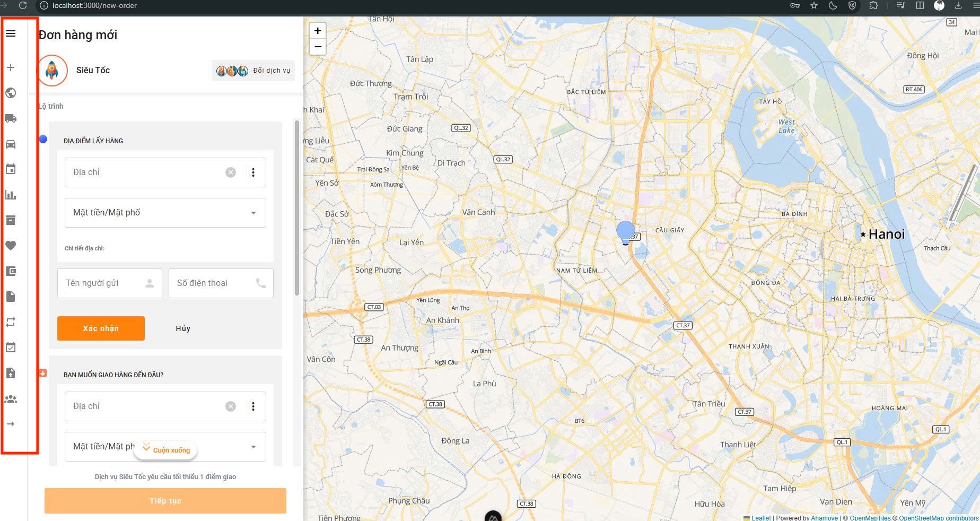This screenshot has width=980, height=521.
Task: Click the Tên người gửi field
Action: point(103,283)
